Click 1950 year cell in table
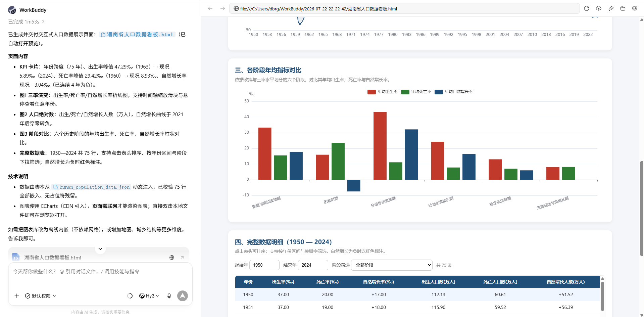The image size is (644, 317). [x=248, y=295]
